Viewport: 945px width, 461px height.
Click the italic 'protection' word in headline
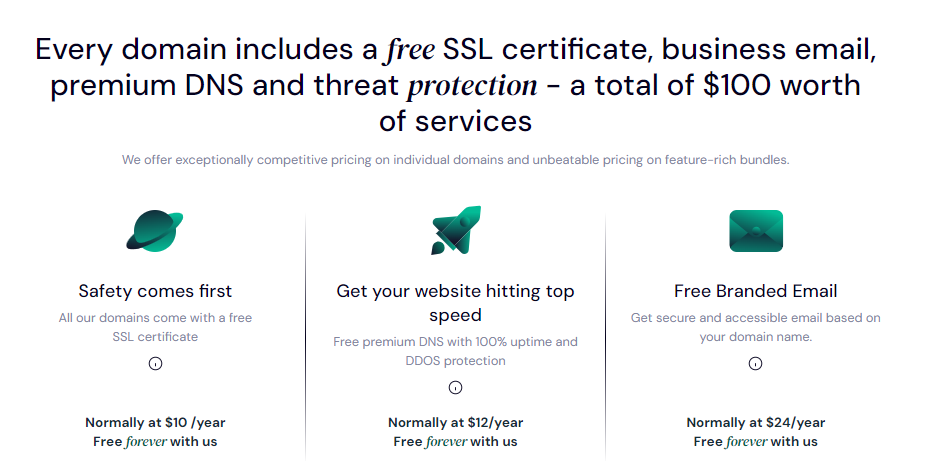click(x=472, y=86)
